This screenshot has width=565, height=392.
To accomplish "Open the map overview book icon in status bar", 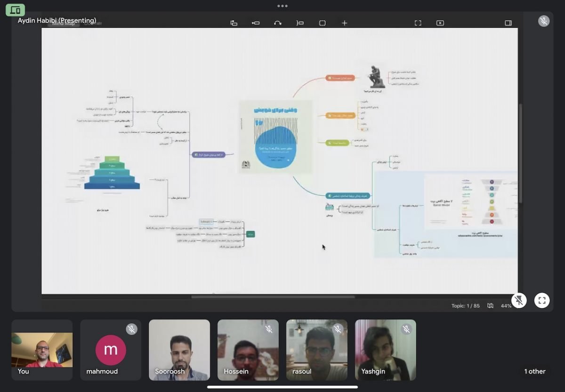I will tap(490, 306).
